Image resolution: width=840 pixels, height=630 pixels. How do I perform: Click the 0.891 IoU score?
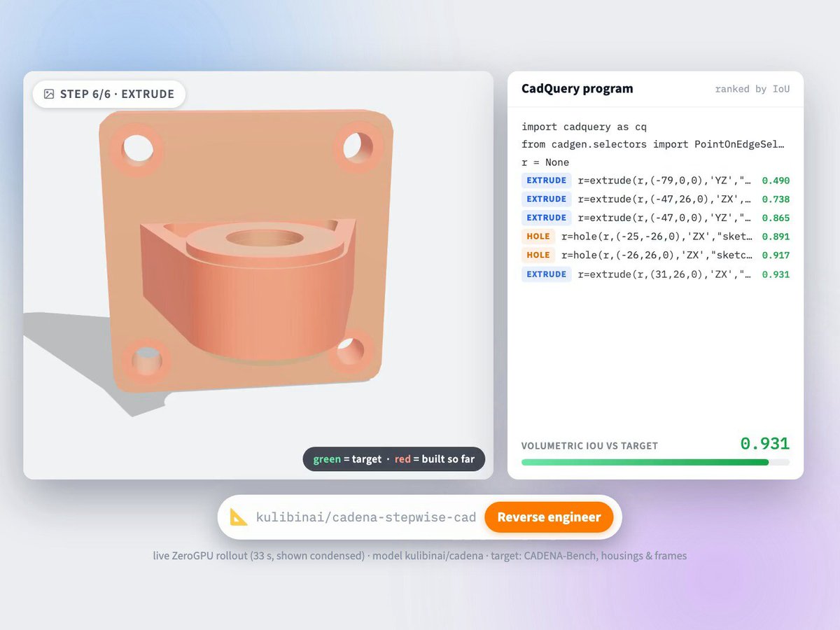776,237
